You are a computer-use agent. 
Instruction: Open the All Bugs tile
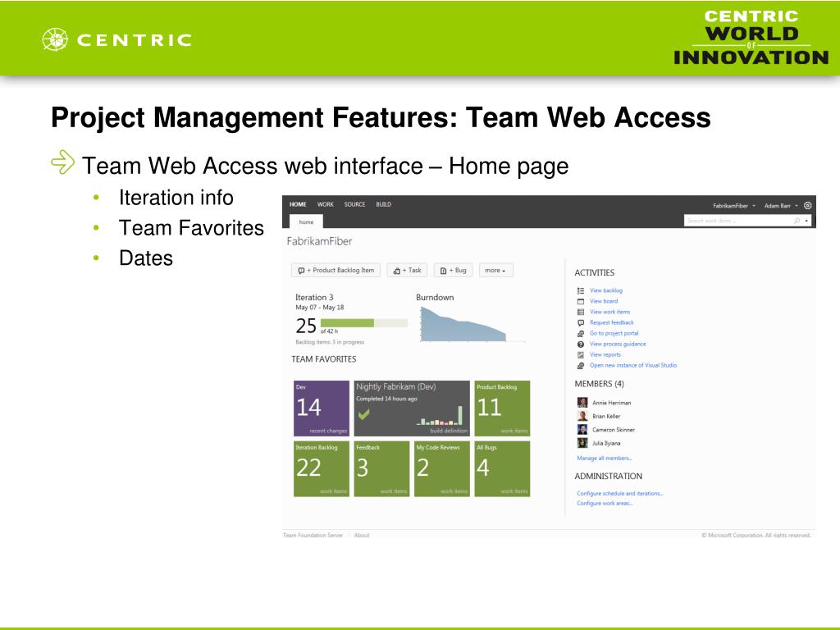point(503,468)
